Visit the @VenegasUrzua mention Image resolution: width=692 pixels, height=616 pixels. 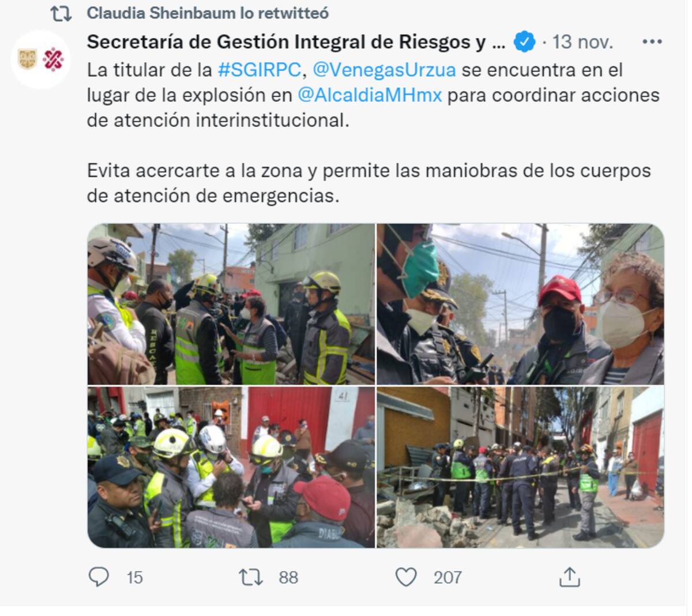(x=384, y=70)
